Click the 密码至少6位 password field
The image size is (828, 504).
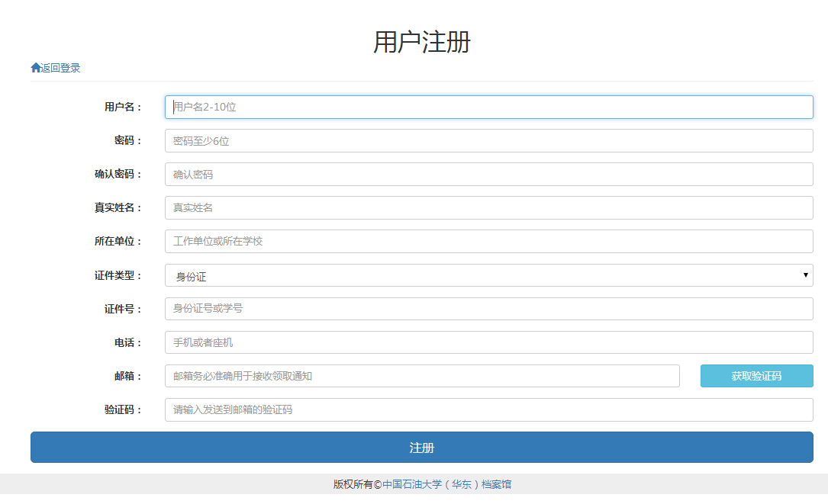coord(488,141)
